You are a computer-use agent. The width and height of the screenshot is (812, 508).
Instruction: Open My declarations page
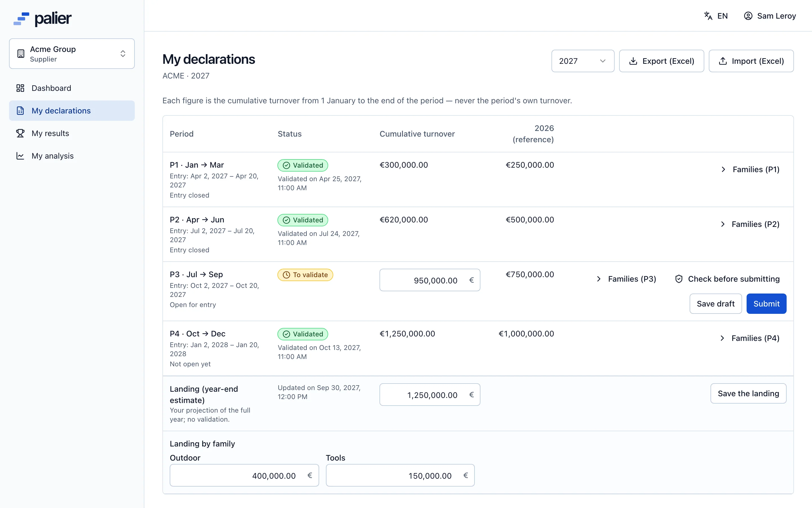point(72,111)
